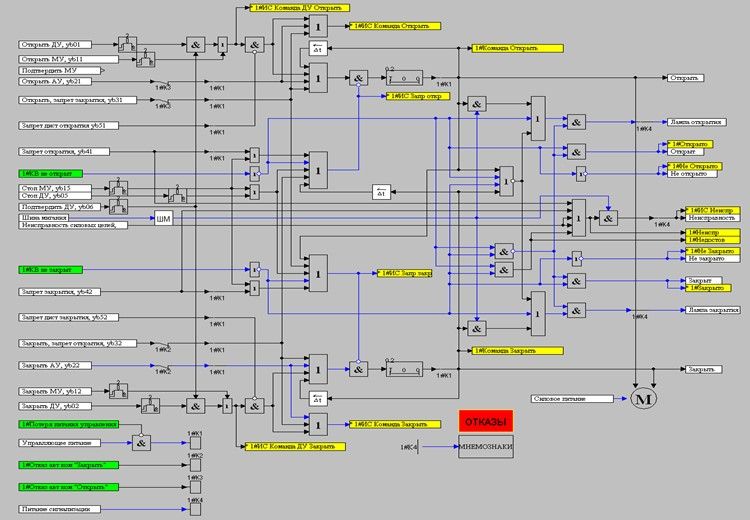Click green signal 1#Потеря питания управления

pyautogui.click(x=68, y=424)
